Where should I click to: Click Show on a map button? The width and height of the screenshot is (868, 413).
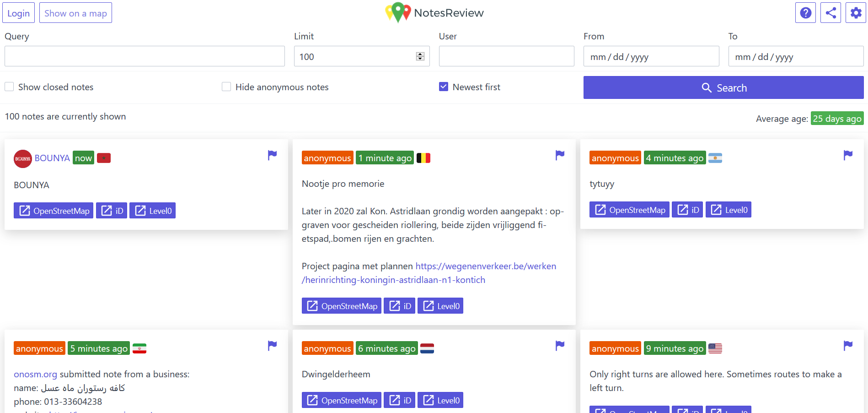pyautogui.click(x=75, y=13)
